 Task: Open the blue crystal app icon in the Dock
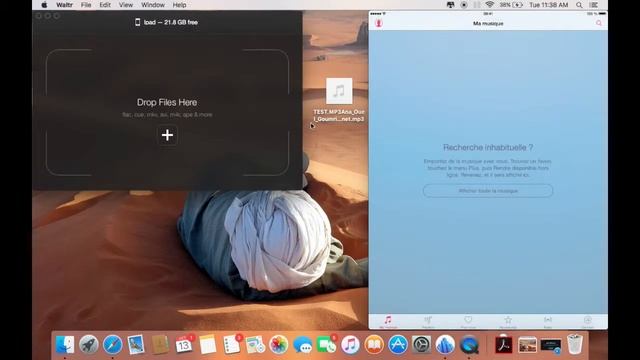(x=445, y=345)
